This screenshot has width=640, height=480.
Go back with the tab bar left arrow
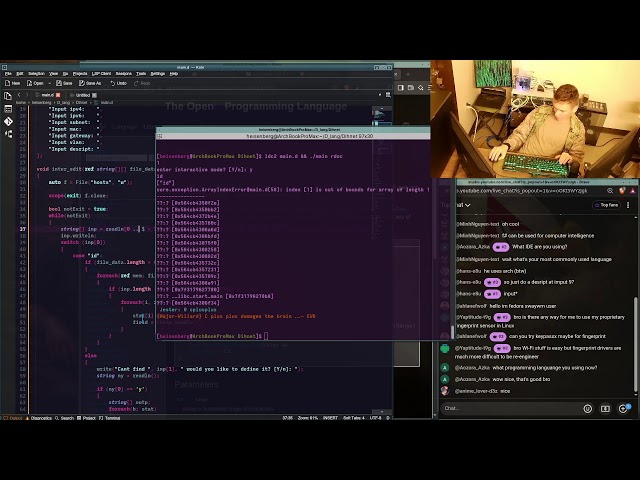click(19, 95)
